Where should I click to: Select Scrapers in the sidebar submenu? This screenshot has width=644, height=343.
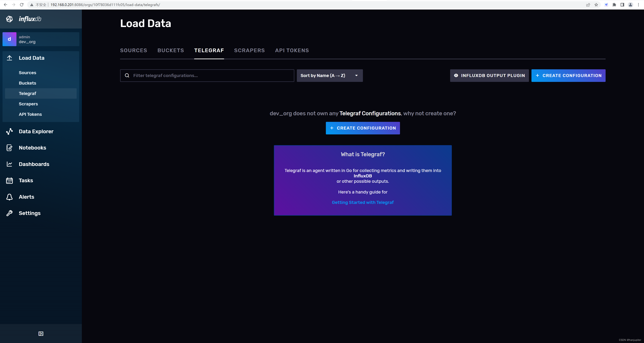(28, 104)
